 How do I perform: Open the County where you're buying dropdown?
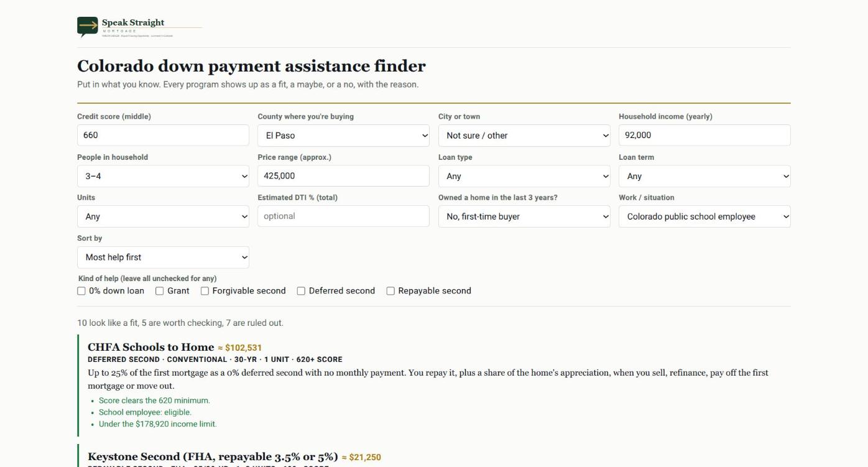(x=343, y=136)
